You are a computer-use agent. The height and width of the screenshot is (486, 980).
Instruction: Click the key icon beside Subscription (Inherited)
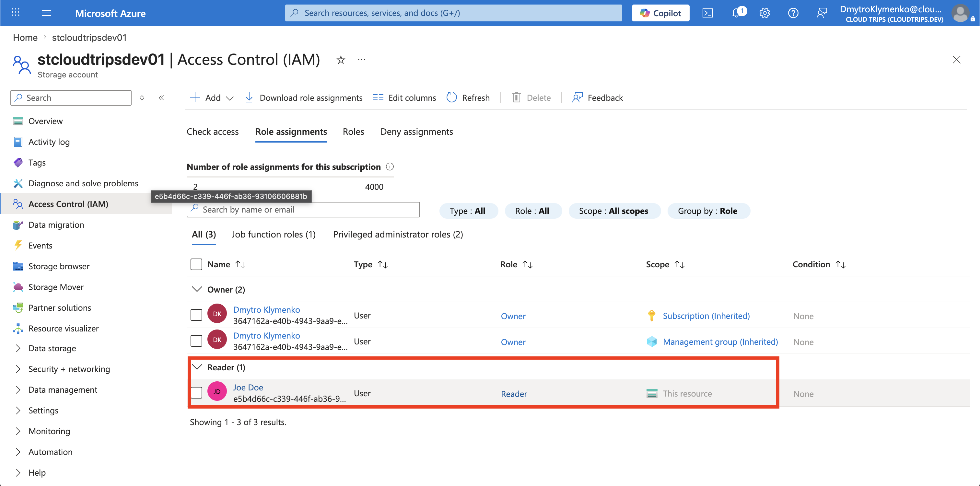point(651,316)
